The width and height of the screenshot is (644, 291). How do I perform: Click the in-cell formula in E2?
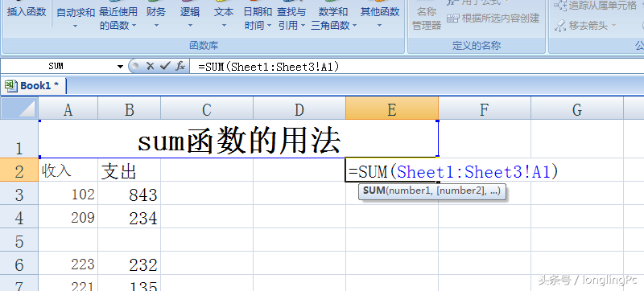453,171
